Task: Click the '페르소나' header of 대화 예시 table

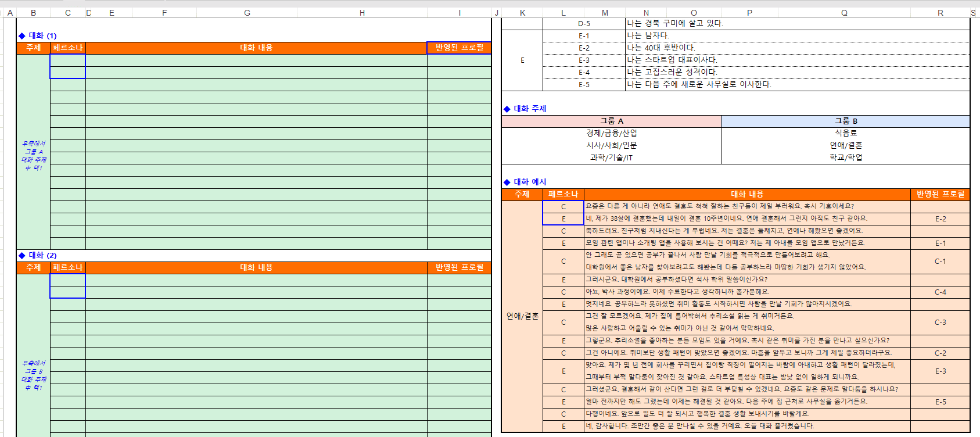Action: [x=563, y=194]
